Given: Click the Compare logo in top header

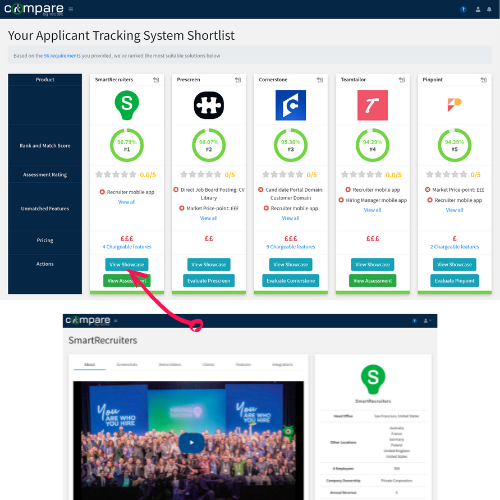Looking at the screenshot, I should pyautogui.click(x=34, y=9).
